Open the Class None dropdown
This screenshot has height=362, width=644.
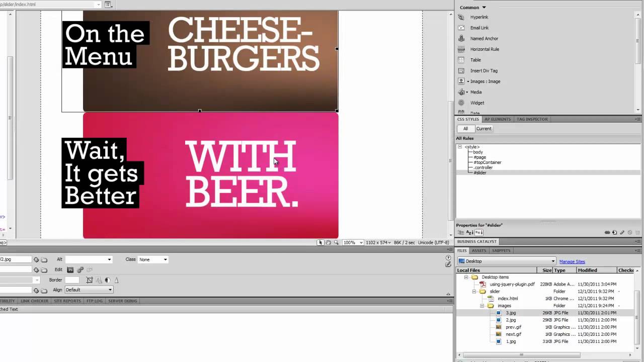pos(153,259)
